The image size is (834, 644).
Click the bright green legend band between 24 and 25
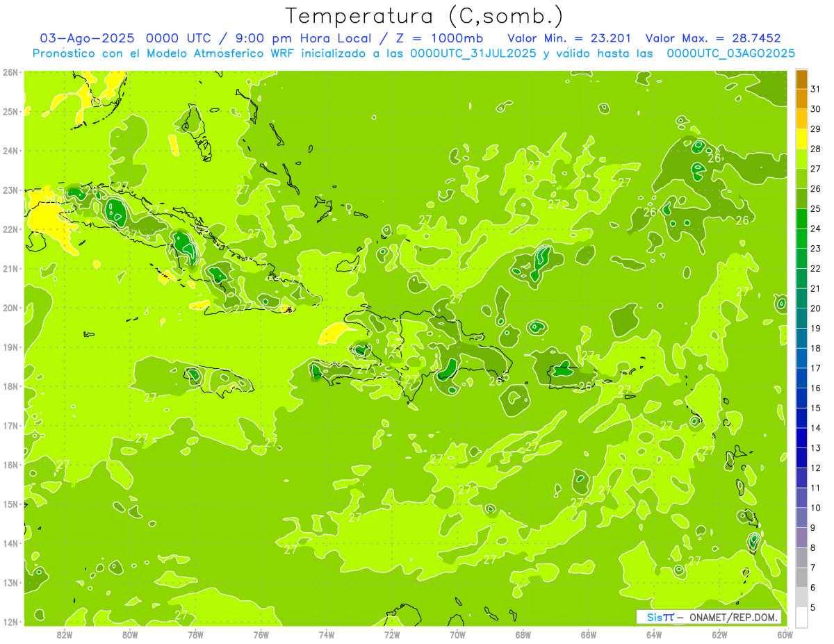(x=801, y=219)
